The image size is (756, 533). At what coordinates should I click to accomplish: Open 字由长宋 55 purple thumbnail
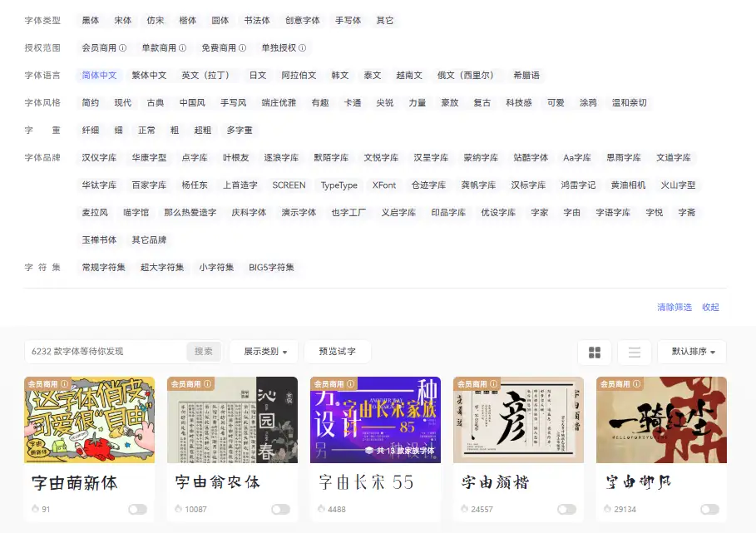pos(376,420)
